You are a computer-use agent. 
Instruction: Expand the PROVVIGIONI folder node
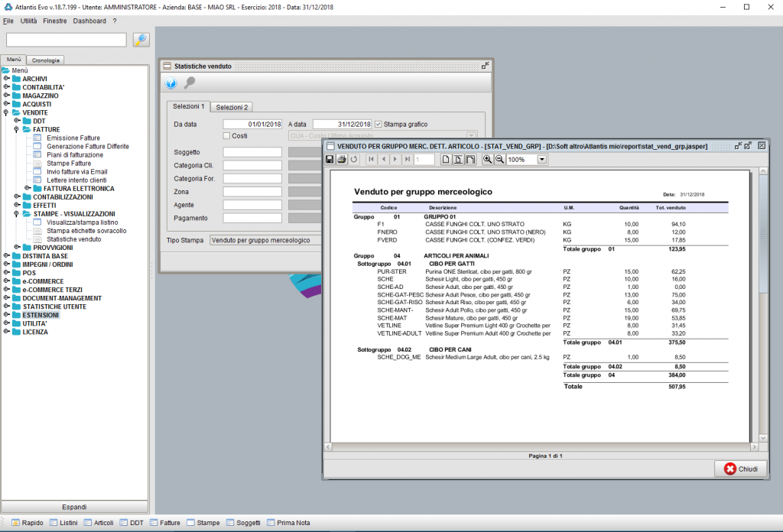click(17, 248)
